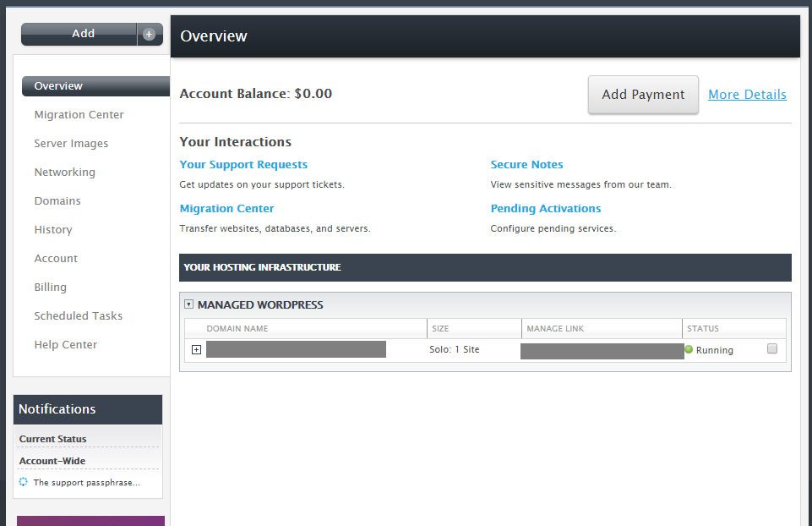Viewport: 812px width, 526px height.
Task: Open Scheduled Tasks in sidebar
Action: pos(78,316)
